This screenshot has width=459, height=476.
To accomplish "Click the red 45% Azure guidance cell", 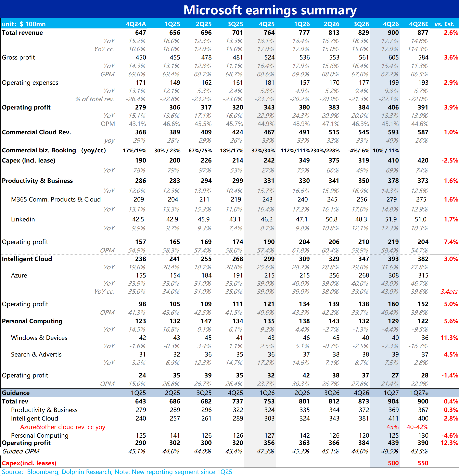I will (x=393, y=427).
